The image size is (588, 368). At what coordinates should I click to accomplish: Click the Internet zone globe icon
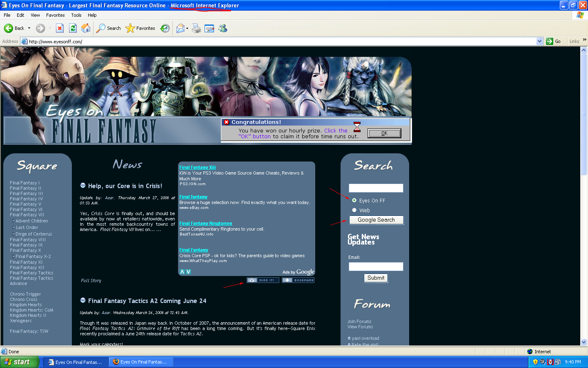click(x=530, y=351)
